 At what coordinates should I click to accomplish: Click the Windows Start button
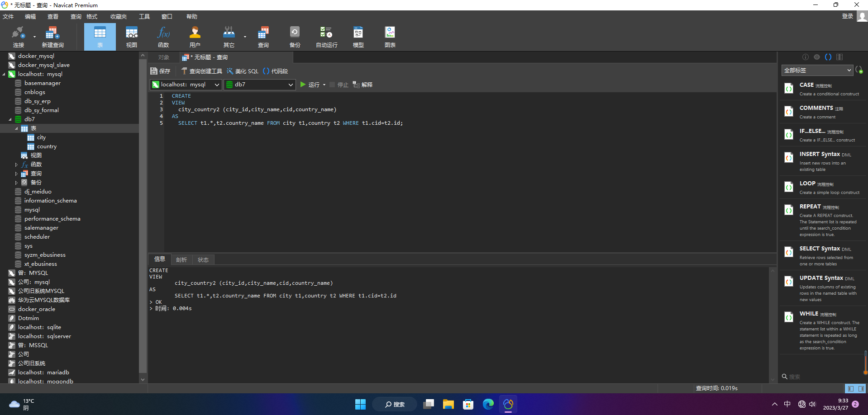tap(360, 404)
